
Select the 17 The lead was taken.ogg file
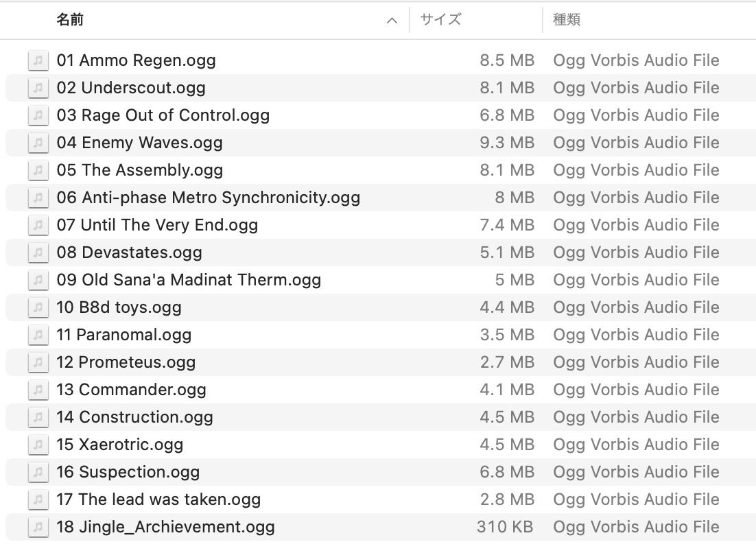158,499
